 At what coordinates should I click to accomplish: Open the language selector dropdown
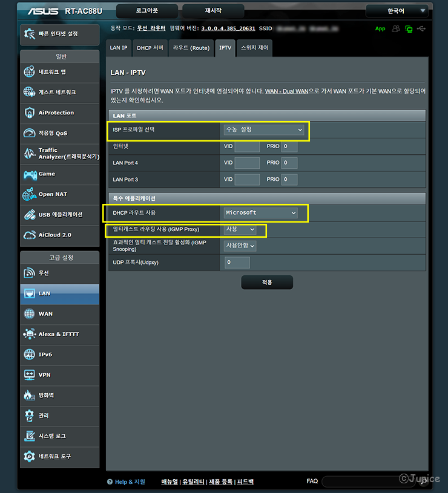398,11
